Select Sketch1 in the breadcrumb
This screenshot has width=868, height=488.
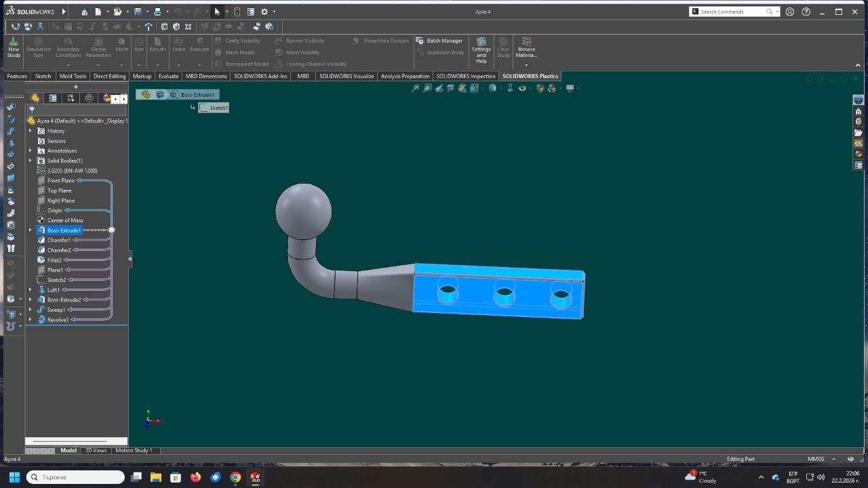(214, 108)
